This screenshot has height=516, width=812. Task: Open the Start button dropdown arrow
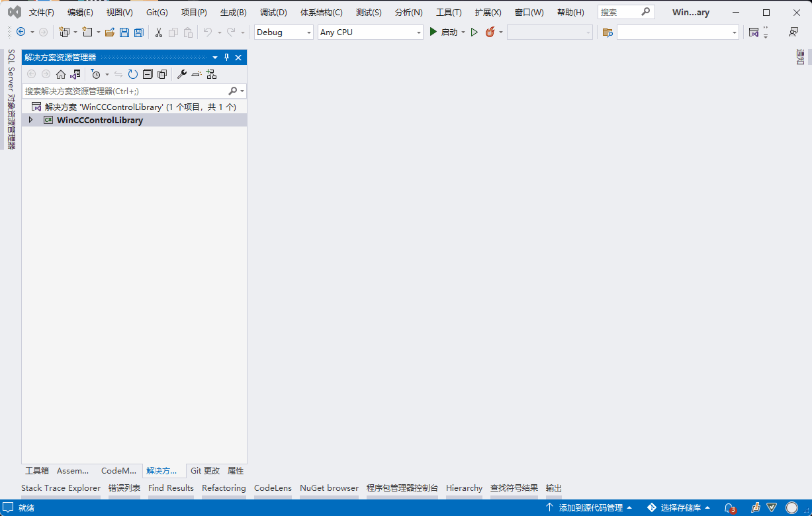click(463, 32)
